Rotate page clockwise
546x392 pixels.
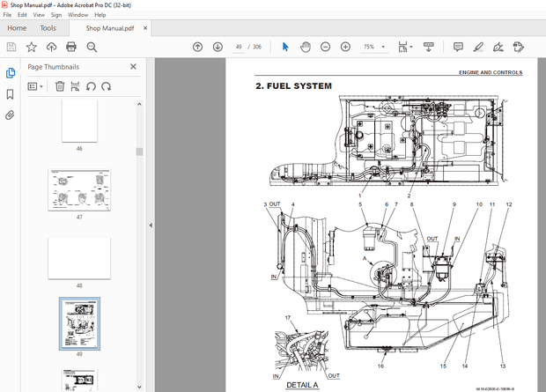[107, 86]
